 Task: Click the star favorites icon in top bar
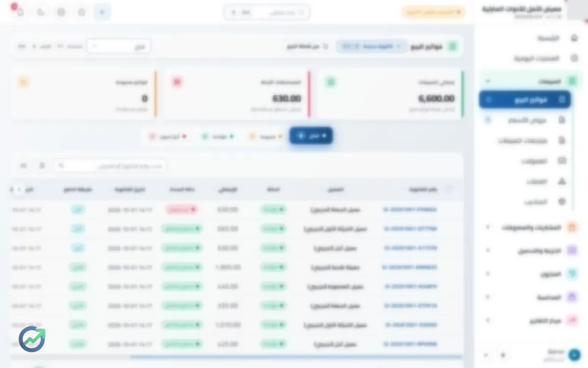coord(82,12)
